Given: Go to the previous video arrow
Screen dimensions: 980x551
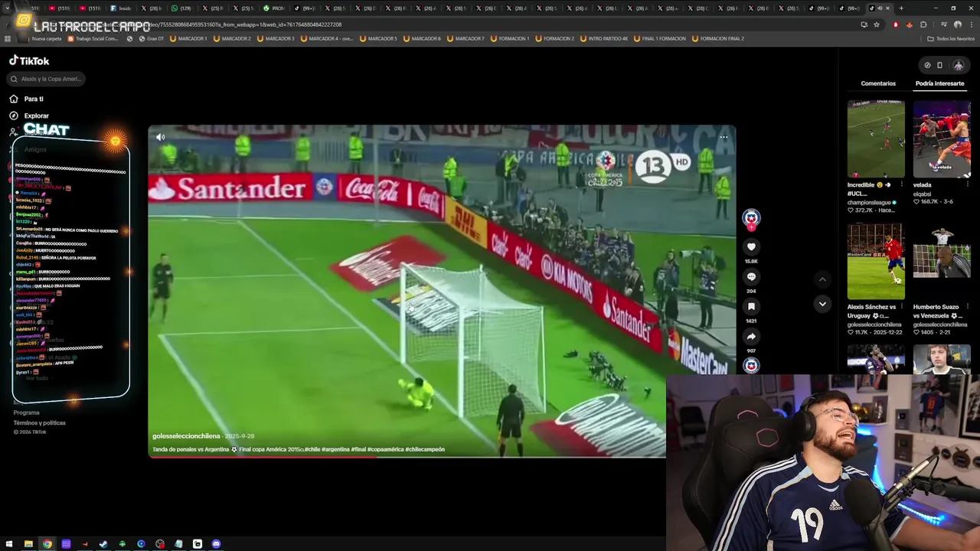Looking at the screenshot, I should click(x=822, y=279).
